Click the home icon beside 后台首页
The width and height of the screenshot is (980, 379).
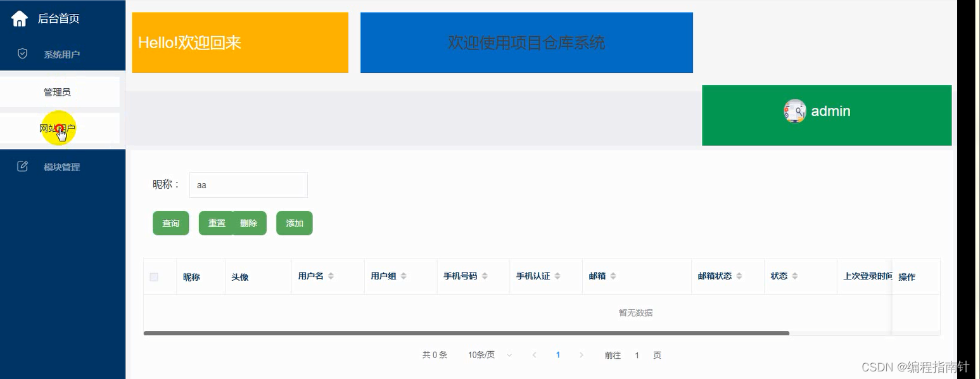point(20,18)
